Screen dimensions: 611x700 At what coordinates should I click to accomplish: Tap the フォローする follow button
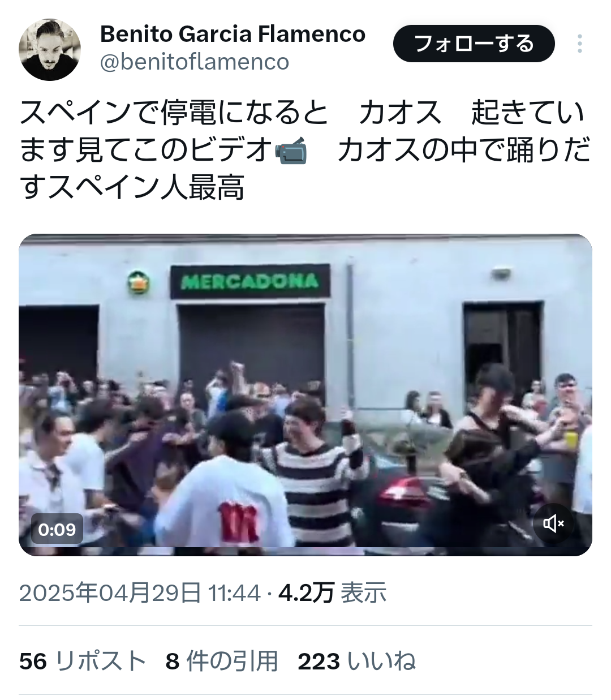click(474, 44)
